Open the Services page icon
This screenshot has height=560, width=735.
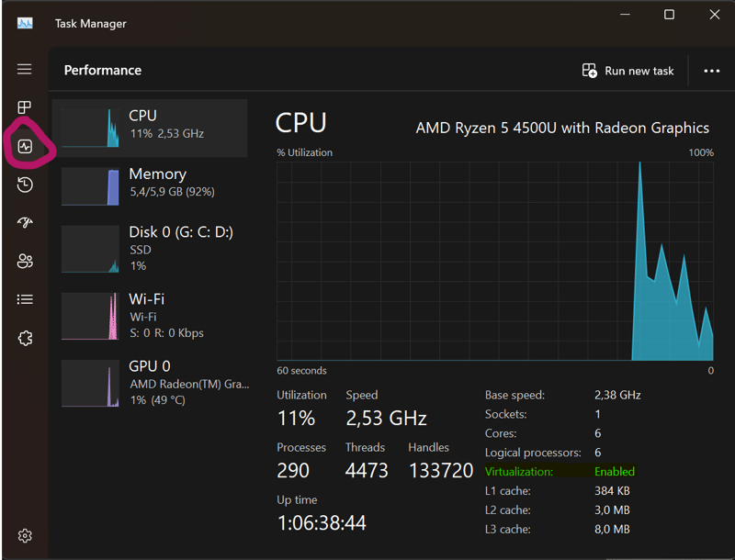(26, 338)
